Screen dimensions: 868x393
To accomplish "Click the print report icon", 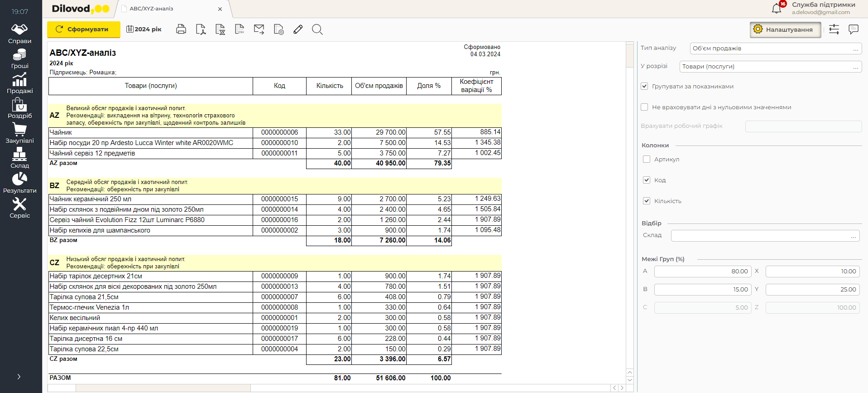I will coord(181,29).
